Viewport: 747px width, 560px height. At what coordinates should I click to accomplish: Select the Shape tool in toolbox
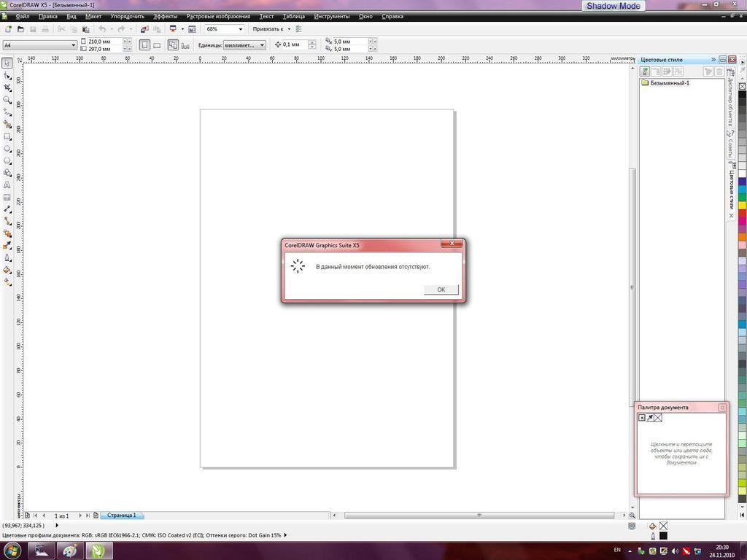[7, 76]
